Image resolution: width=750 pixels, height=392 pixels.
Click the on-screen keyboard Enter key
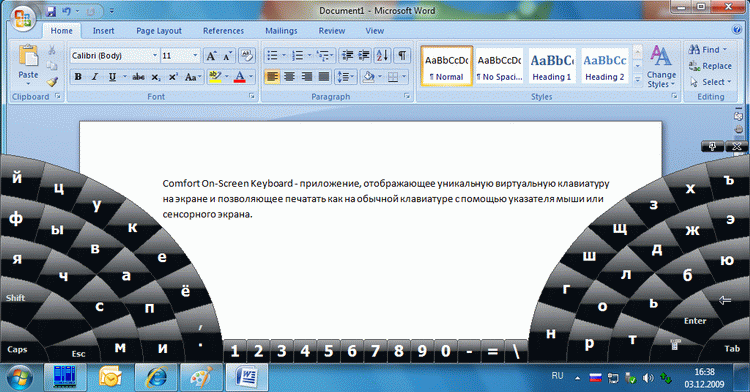point(695,321)
